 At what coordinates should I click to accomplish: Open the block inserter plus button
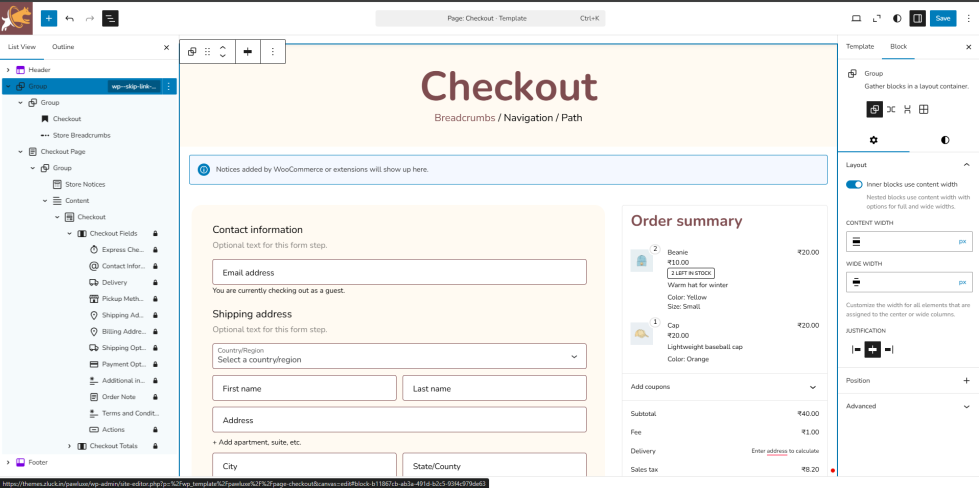(49, 18)
